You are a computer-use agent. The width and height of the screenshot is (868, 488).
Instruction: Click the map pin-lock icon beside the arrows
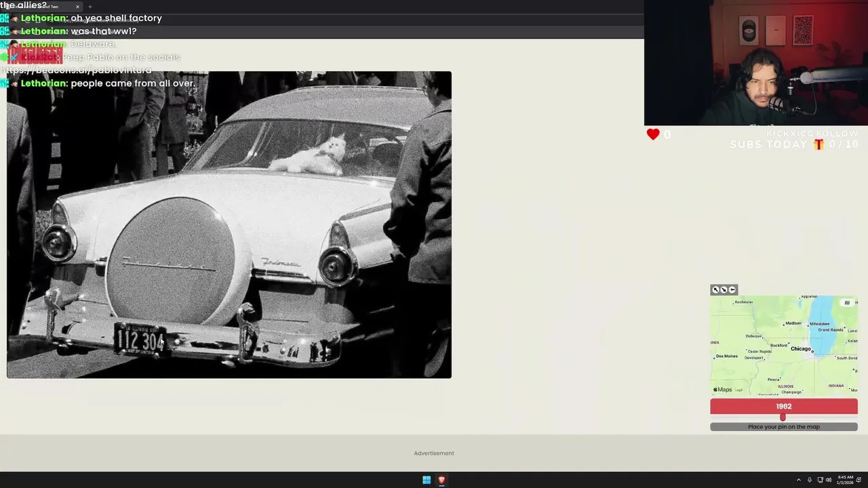point(732,289)
